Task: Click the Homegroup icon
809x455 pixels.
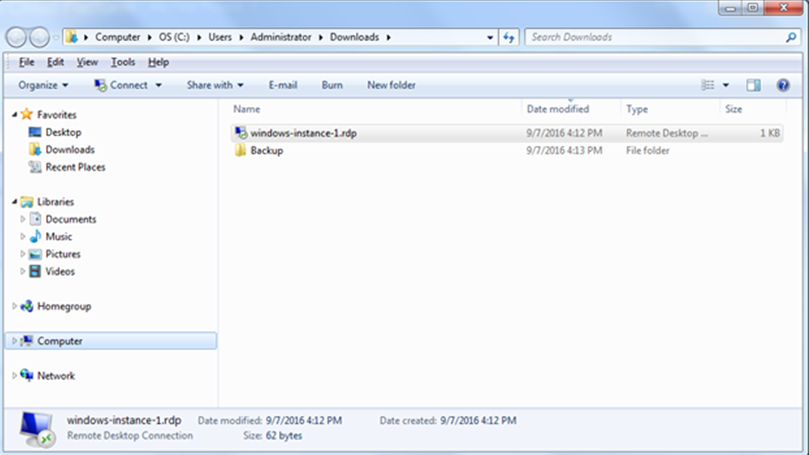Action: [x=27, y=306]
